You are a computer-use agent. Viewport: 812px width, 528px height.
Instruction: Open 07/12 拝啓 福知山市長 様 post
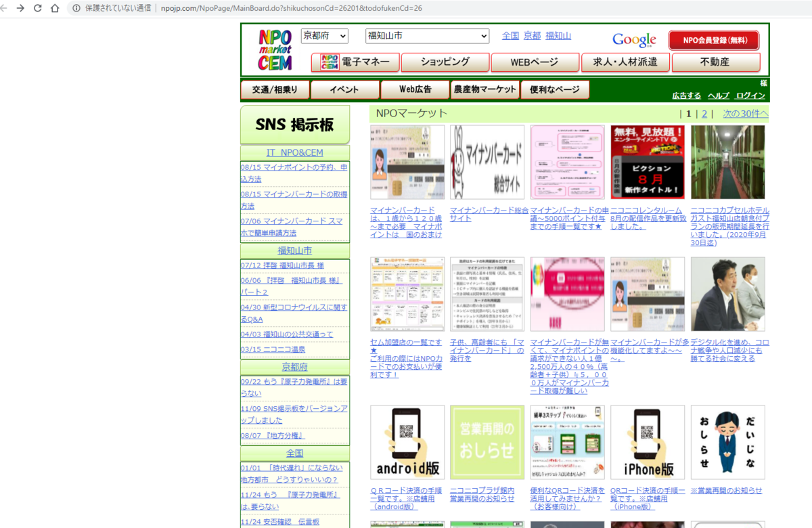[x=283, y=265]
